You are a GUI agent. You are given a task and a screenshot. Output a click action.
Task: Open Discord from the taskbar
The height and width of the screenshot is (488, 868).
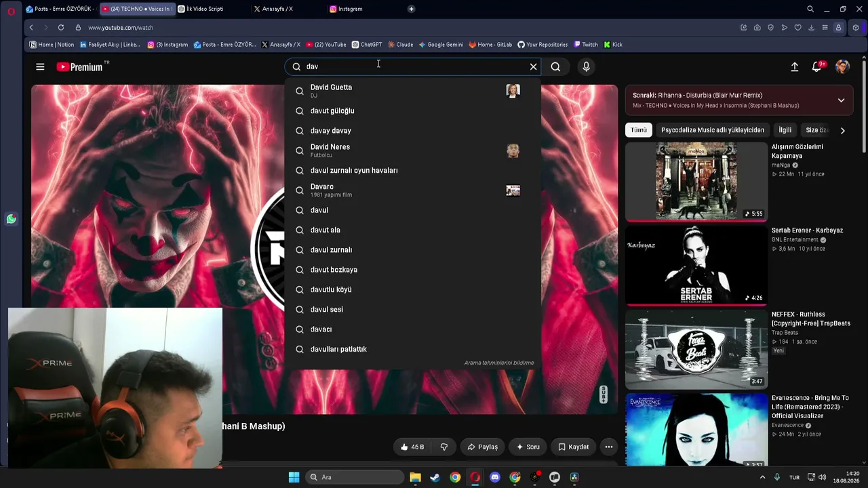point(495,477)
